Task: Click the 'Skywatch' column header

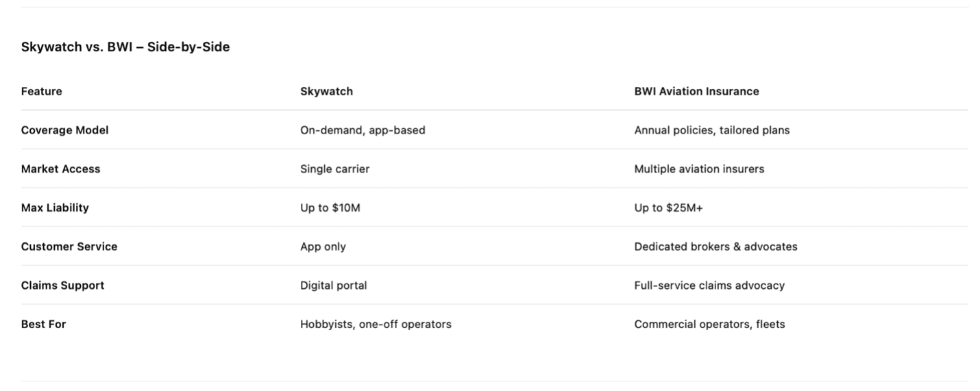Action: pyautogui.click(x=326, y=91)
